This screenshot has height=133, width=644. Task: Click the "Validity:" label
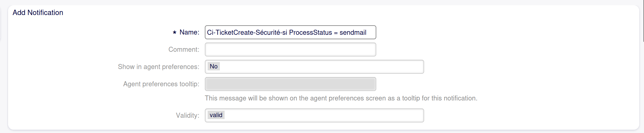pos(187,115)
